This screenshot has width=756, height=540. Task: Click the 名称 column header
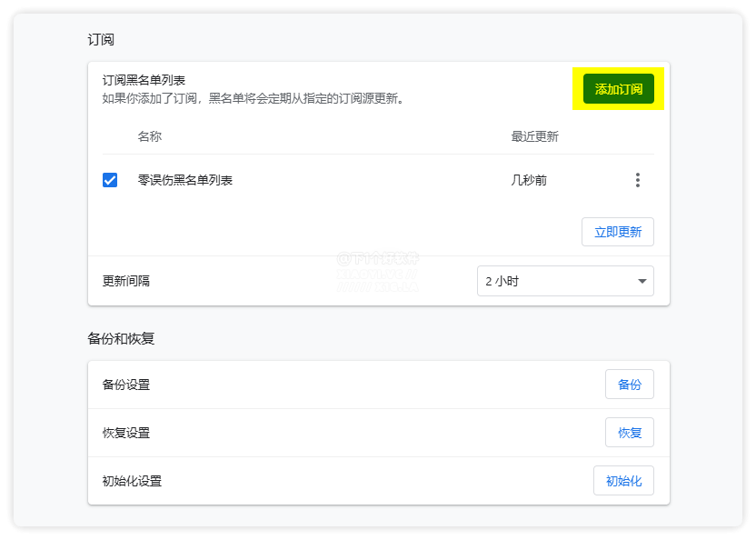pyautogui.click(x=149, y=136)
